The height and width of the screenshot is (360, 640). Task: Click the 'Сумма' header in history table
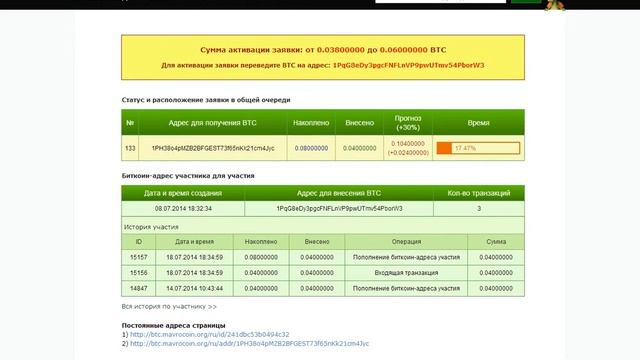pyautogui.click(x=496, y=242)
